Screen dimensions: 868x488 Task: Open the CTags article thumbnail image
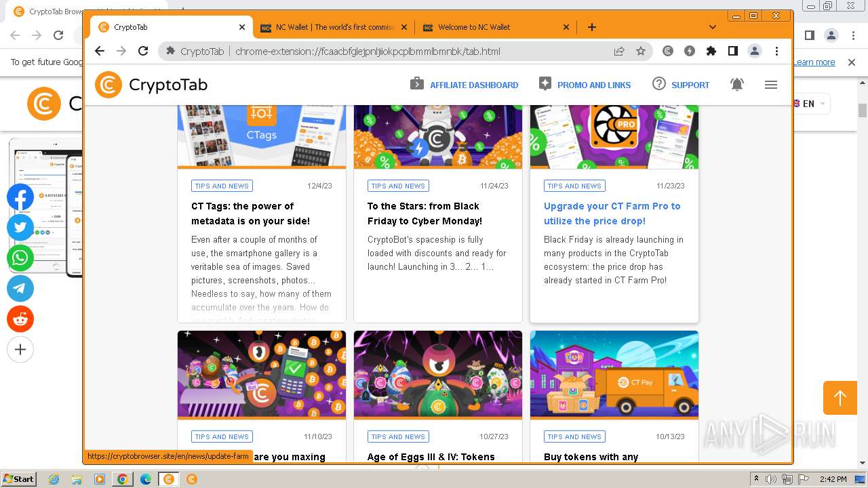[262, 136]
